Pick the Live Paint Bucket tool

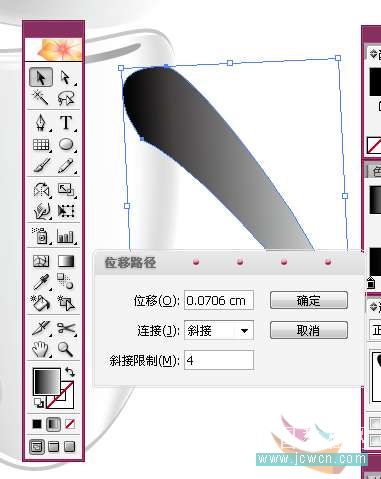[x=41, y=303]
